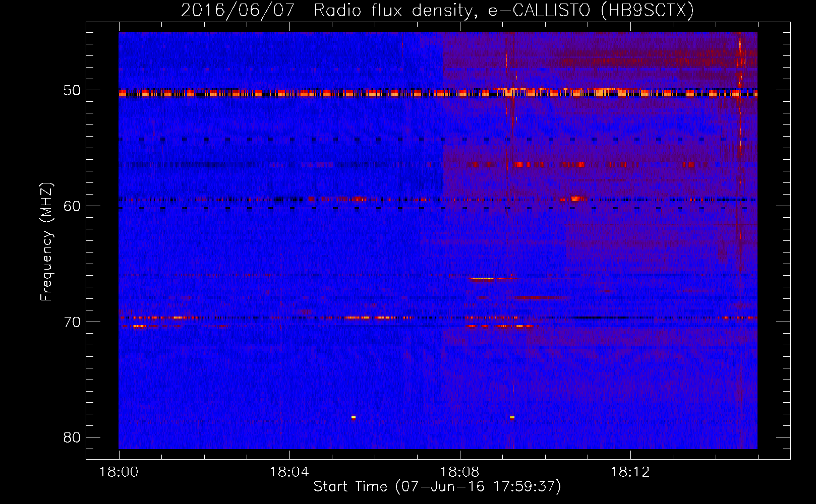Click the 18:00 time tick label

pos(119,472)
